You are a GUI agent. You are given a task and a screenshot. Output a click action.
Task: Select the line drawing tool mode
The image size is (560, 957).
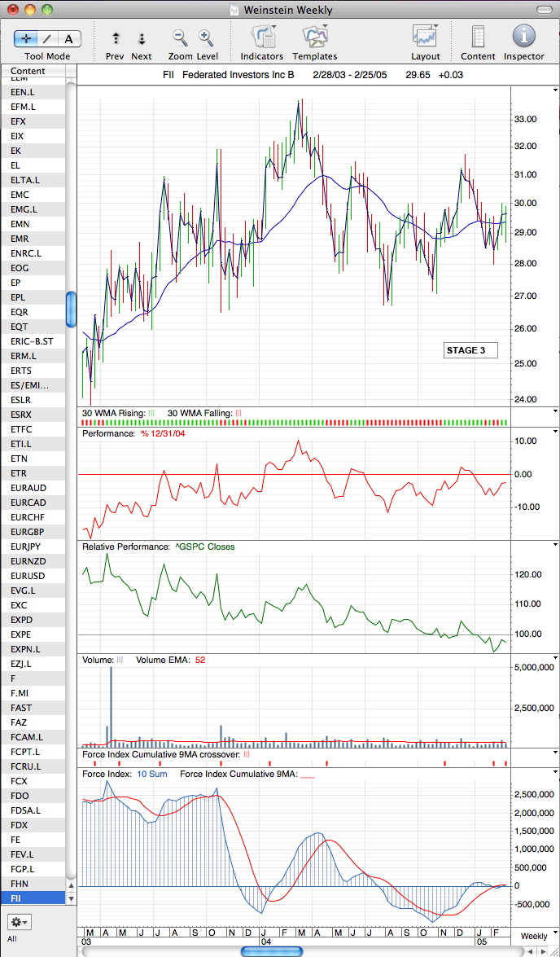click(x=47, y=39)
